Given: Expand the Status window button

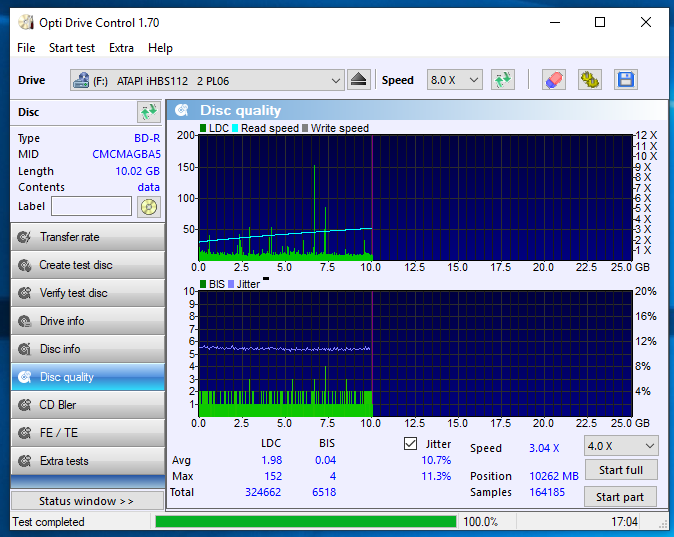Looking at the screenshot, I should (87, 501).
